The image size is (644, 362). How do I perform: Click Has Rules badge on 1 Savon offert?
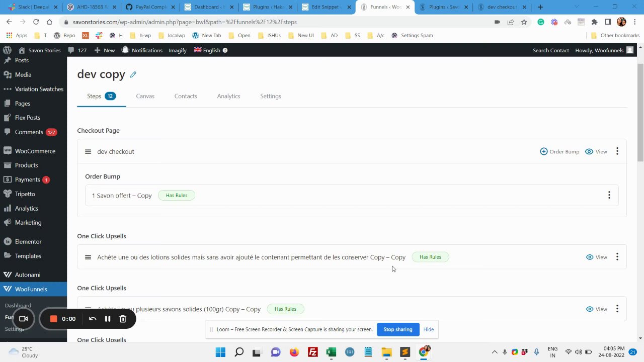[177, 195]
